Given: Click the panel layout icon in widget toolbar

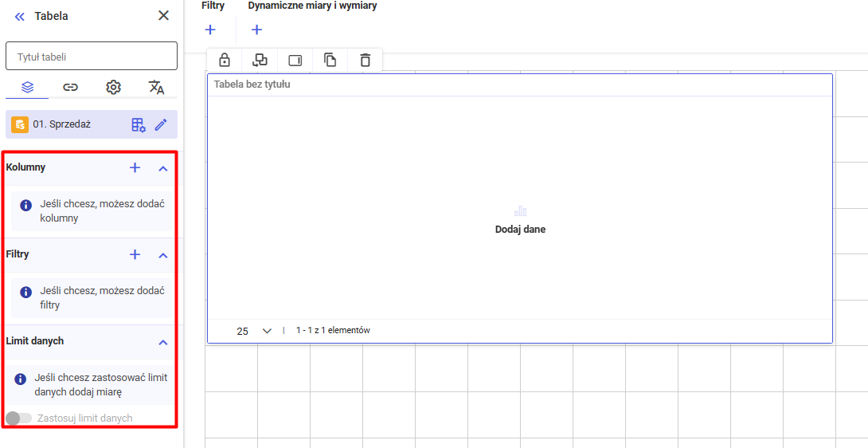Looking at the screenshot, I should click(x=295, y=61).
